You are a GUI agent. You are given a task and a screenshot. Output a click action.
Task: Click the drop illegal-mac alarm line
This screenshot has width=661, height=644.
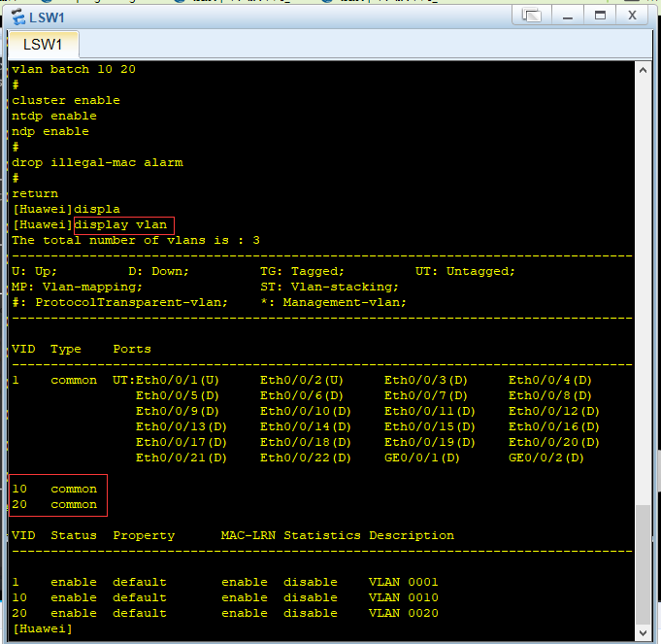(x=97, y=162)
